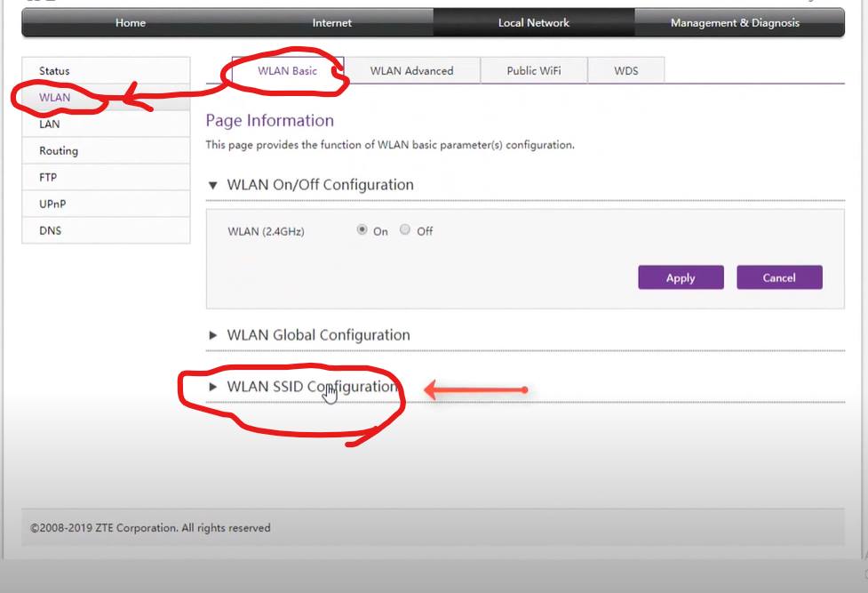The height and width of the screenshot is (593, 868).
Task: Open Routing in the sidebar
Action: click(x=59, y=151)
